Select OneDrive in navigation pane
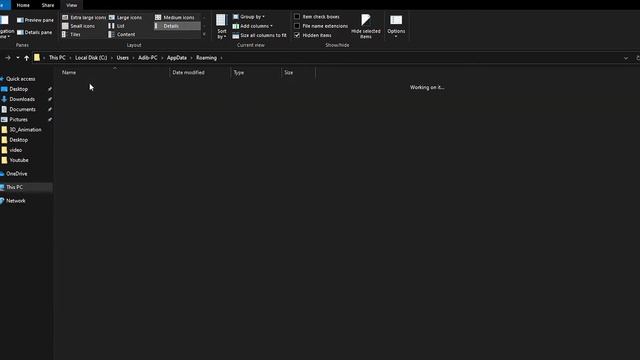The height and width of the screenshot is (360, 640). (x=17, y=174)
